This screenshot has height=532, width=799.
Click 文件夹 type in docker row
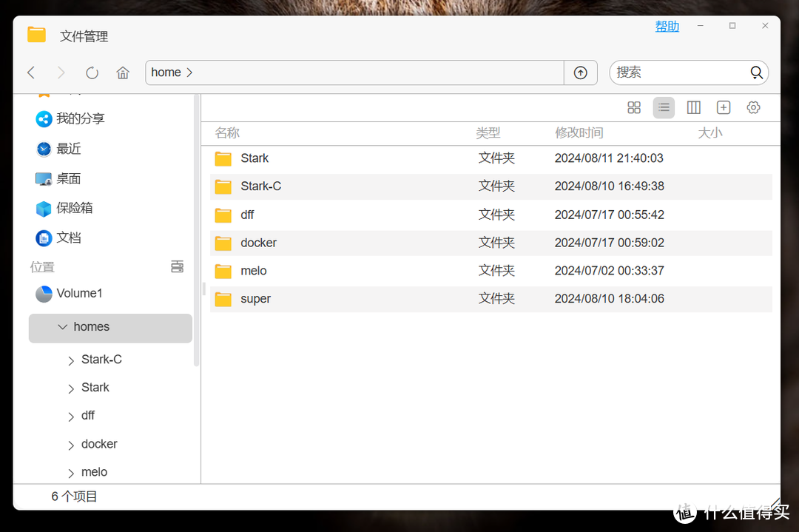pyautogui.click(x=496, y=243)
